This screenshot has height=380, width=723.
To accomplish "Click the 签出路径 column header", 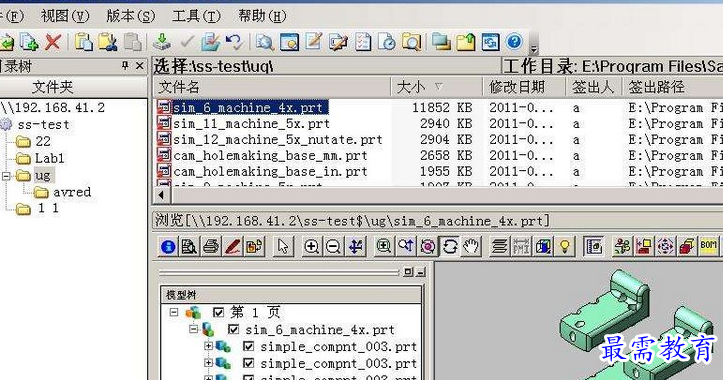I will pos(672,87).
